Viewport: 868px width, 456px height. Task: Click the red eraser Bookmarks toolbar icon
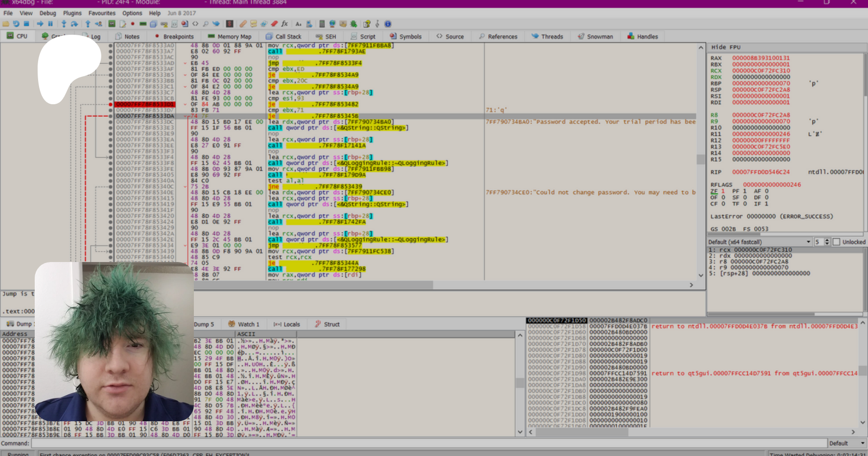(x=274, y=24)
